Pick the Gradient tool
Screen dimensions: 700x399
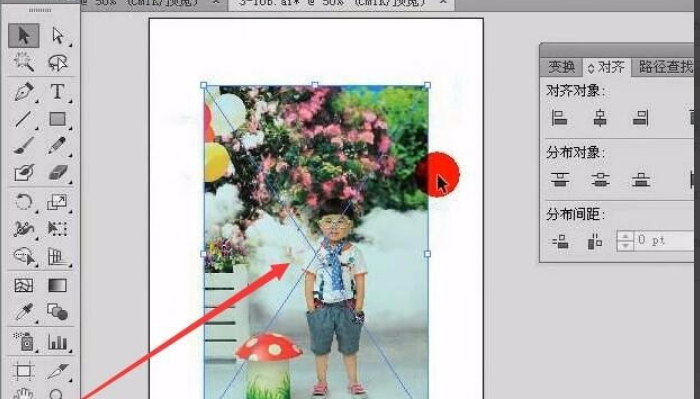pyautogui.click(x=57, y=285)
